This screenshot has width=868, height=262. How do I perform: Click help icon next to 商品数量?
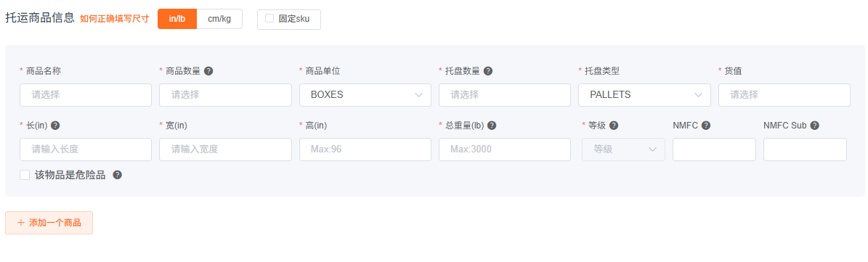[208, 70]
